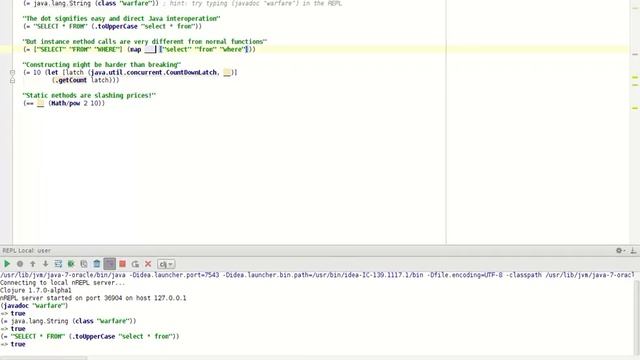Click 'java.lang.String' in the REPL output
The height and width of the screenshot is (360, 640).
(x=40, y=321)
